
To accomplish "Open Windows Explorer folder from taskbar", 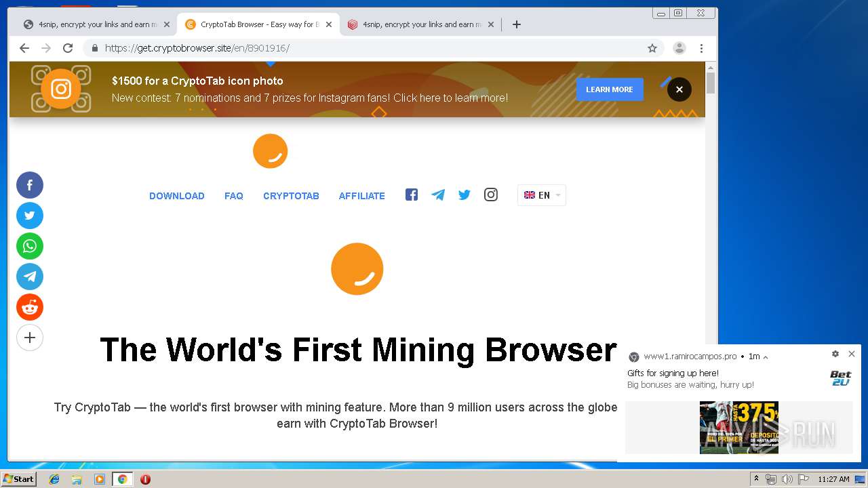I will (77, 479).
